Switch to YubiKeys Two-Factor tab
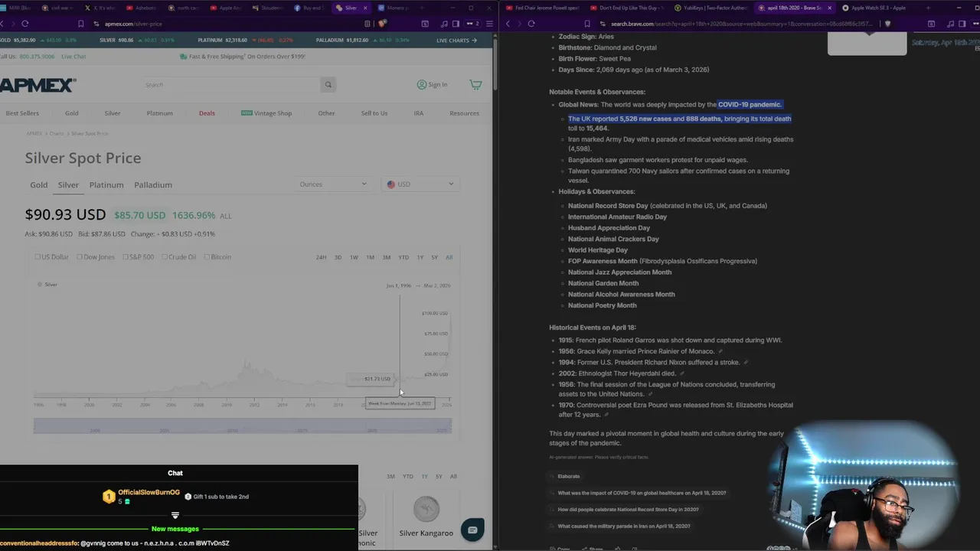The image size is (980, 551). pos(710,8)
